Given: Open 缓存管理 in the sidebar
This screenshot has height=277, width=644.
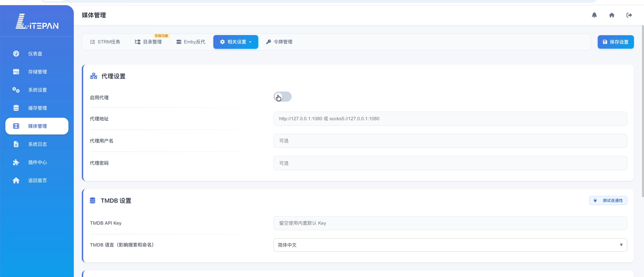Looking at the screenshot, I should pos(37,108).
